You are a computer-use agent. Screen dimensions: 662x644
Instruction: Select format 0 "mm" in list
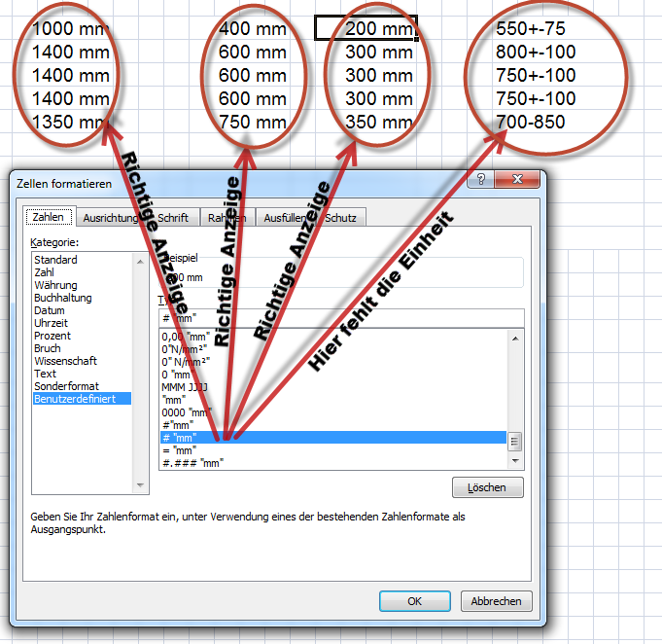[333, 375]
